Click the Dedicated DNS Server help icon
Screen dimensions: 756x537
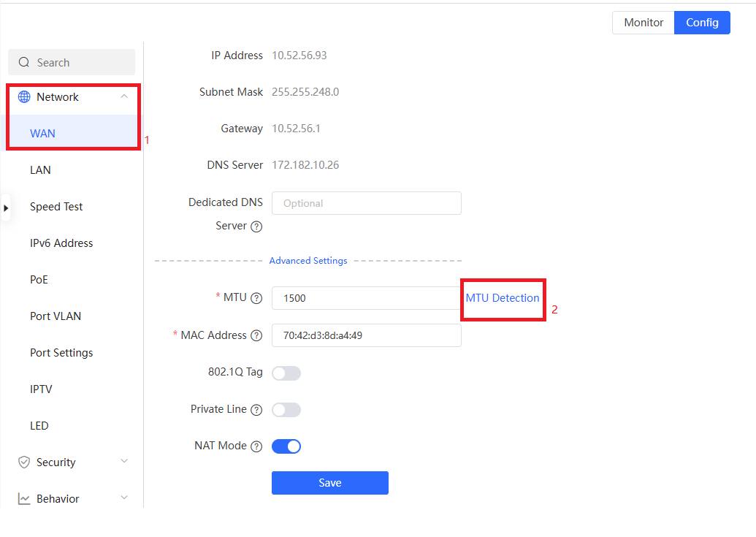pyautogui.click(x=256, y=226)
